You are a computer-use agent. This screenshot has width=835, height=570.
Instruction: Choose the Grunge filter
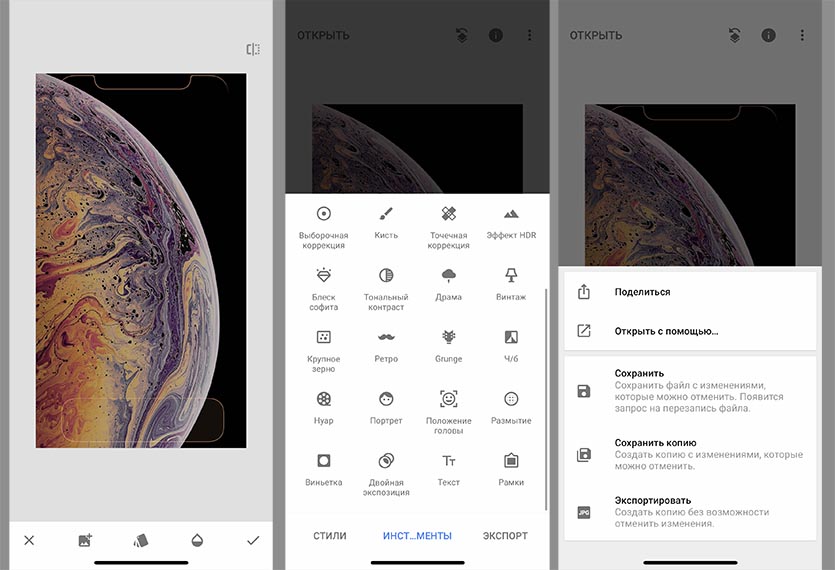coord(448,346)
